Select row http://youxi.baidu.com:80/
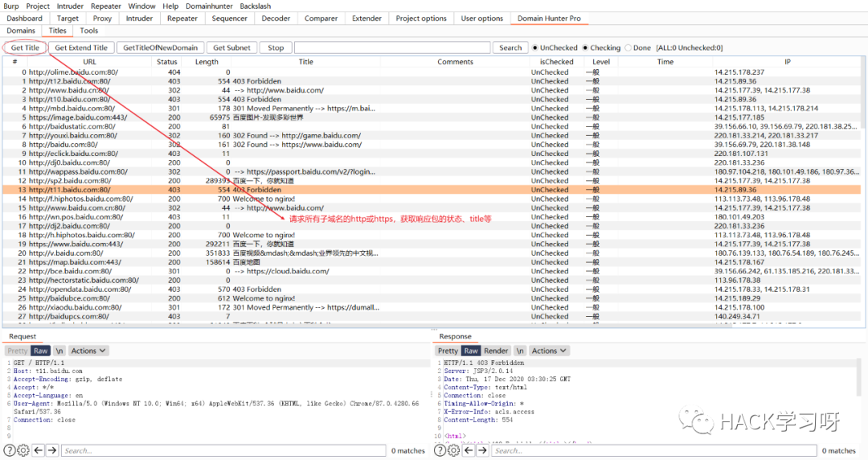The height and width of the screenshot is (460, 868). [x=432, y=135]
